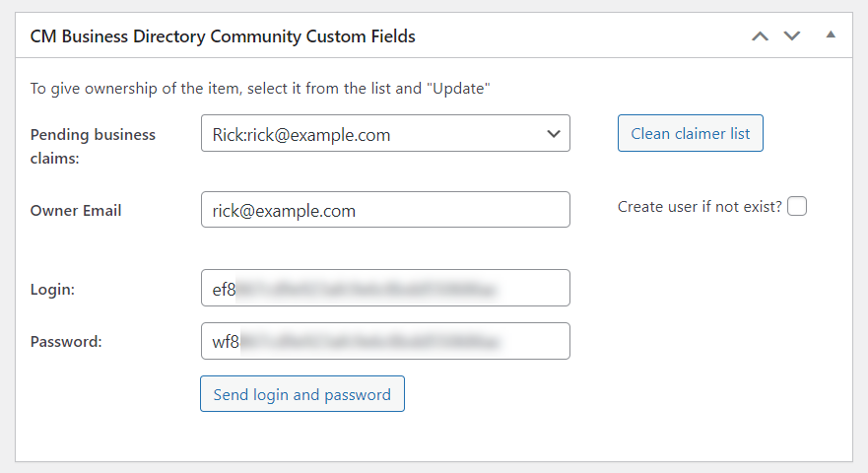Open the Pending business claims dropdown
Screen dimensions: 868x473
(385, 134)
